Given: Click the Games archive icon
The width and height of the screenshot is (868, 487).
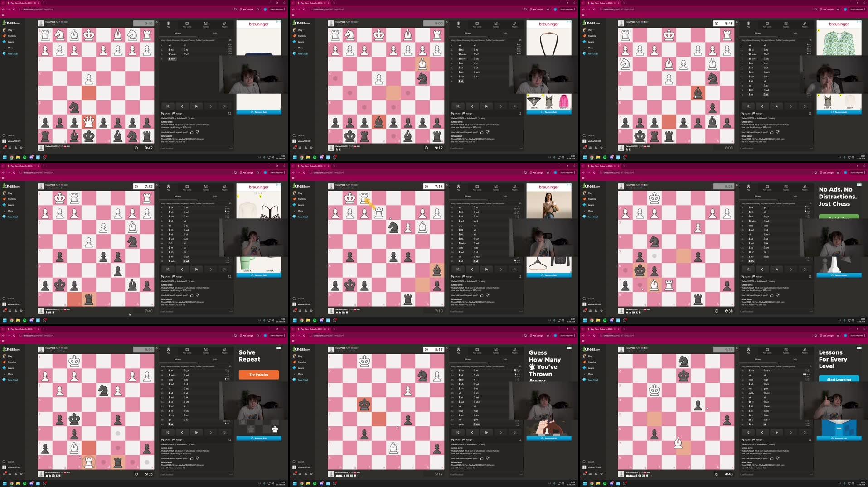Looking at the screenshot, I should tap(206, 24).
